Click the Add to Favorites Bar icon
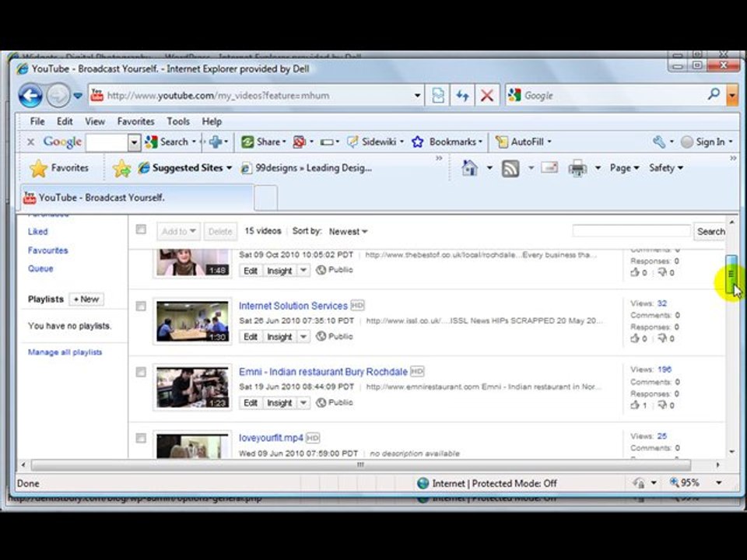 tap(122, 168)
